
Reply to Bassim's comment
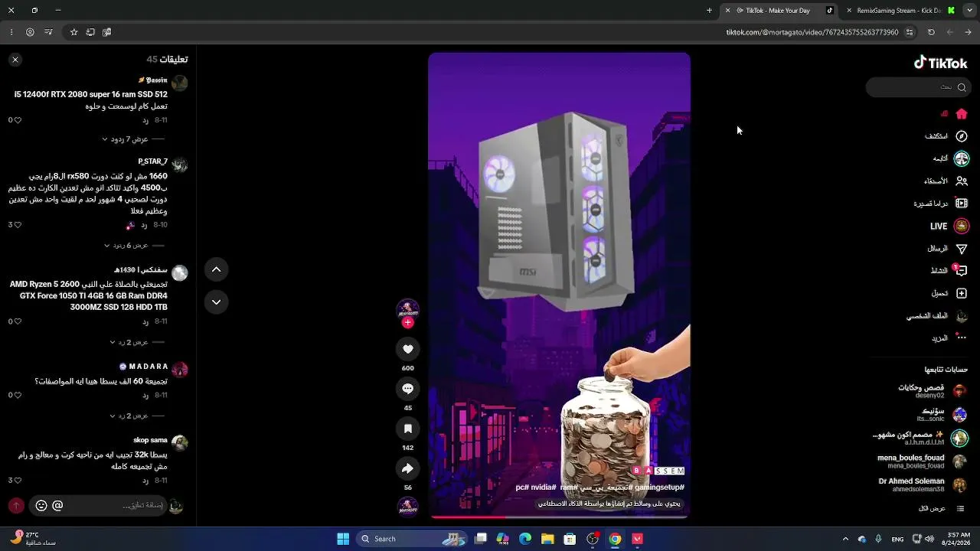[145, 120]
